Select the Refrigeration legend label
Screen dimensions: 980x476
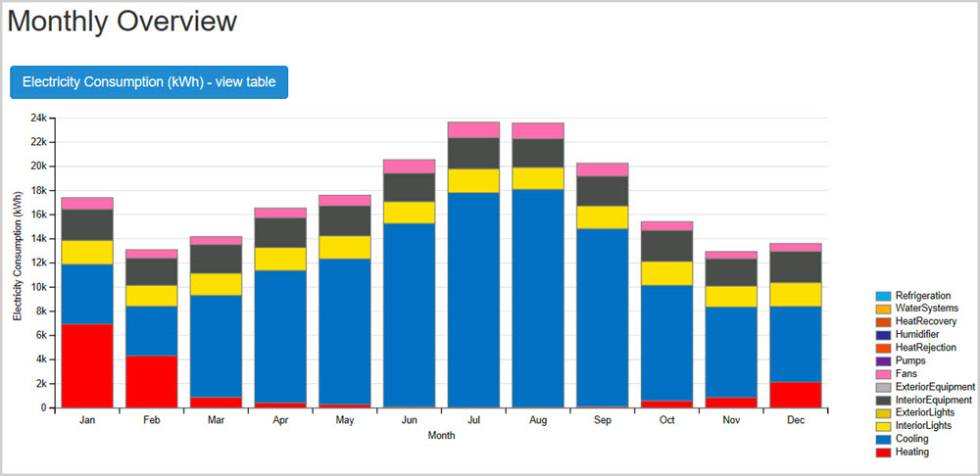(923, 296)
